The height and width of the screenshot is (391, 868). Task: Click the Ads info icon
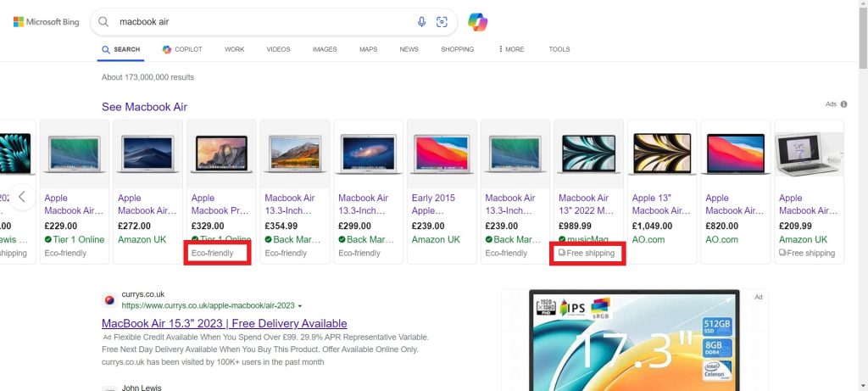coord(843,104)
